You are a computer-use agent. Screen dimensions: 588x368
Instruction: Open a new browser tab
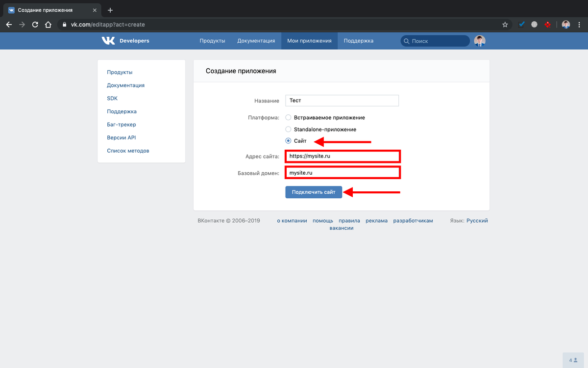point(110,10)
